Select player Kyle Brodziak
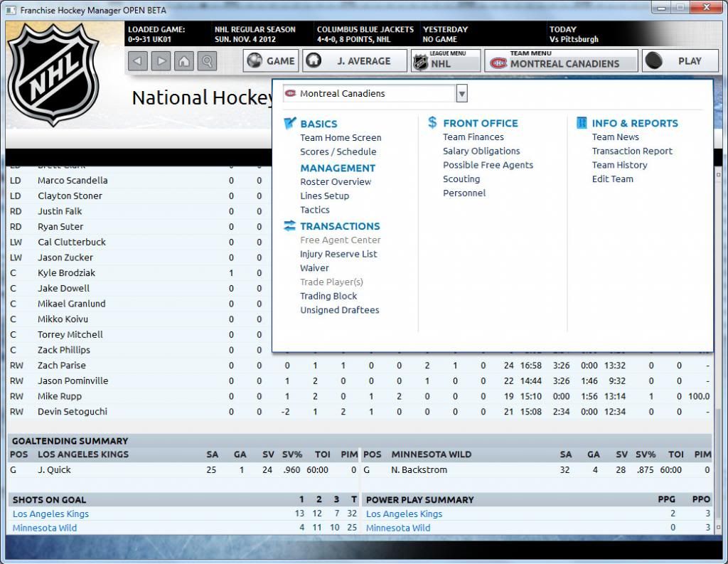The width and height of the screenshot is (728, 564). point(66,272)
